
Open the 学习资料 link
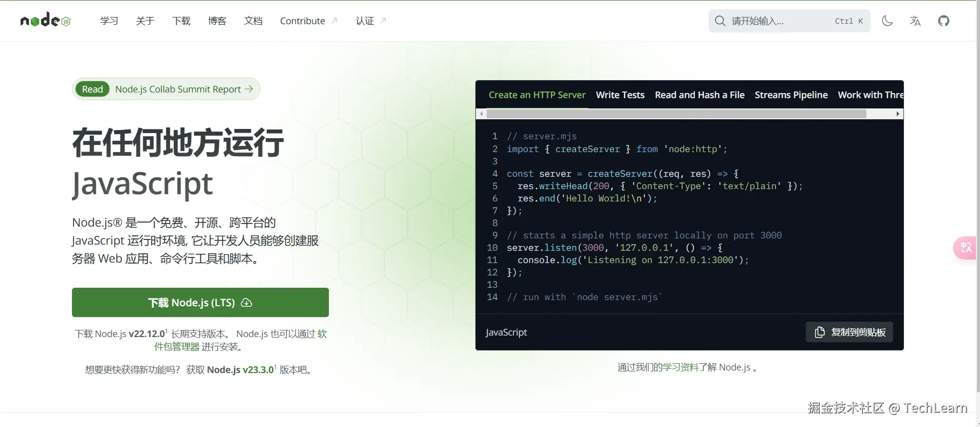[680, 367]
